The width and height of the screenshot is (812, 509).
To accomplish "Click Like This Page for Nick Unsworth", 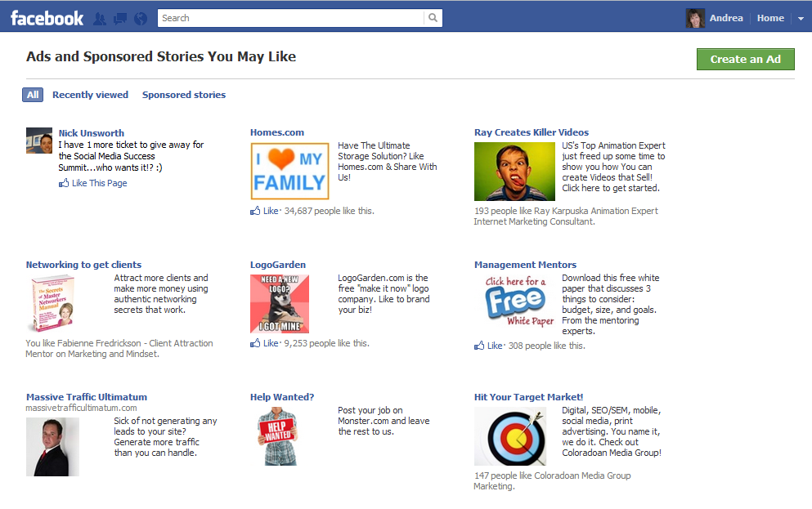I will click(x=100, y=183).
